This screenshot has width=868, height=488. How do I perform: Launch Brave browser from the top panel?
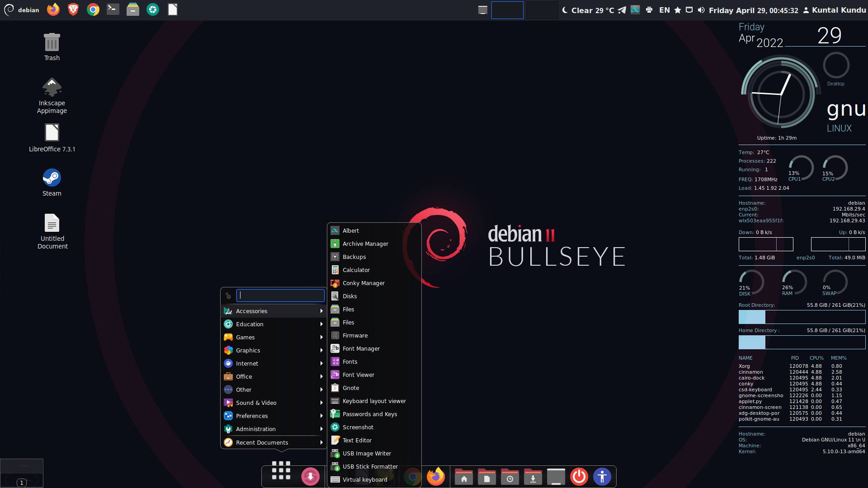point(73,9)
